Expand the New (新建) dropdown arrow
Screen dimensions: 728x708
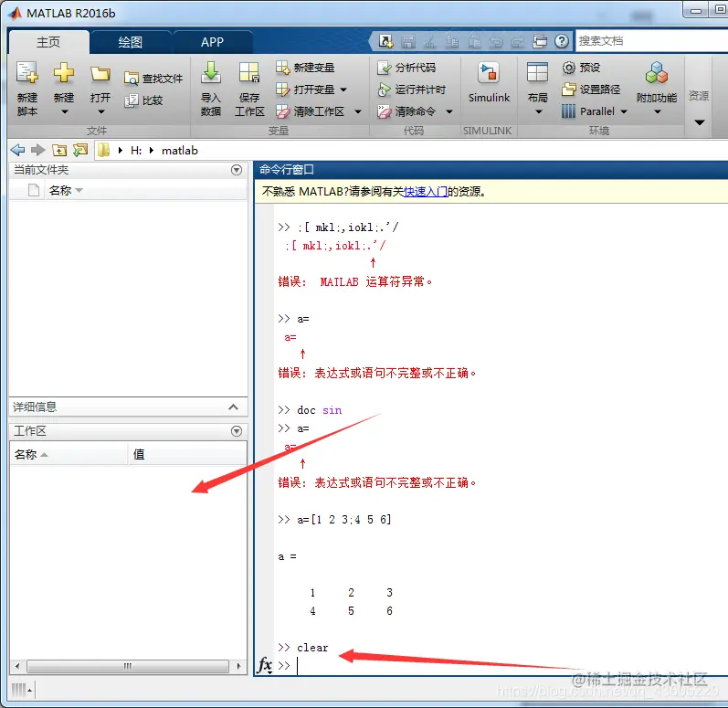[x=65, y=111]
